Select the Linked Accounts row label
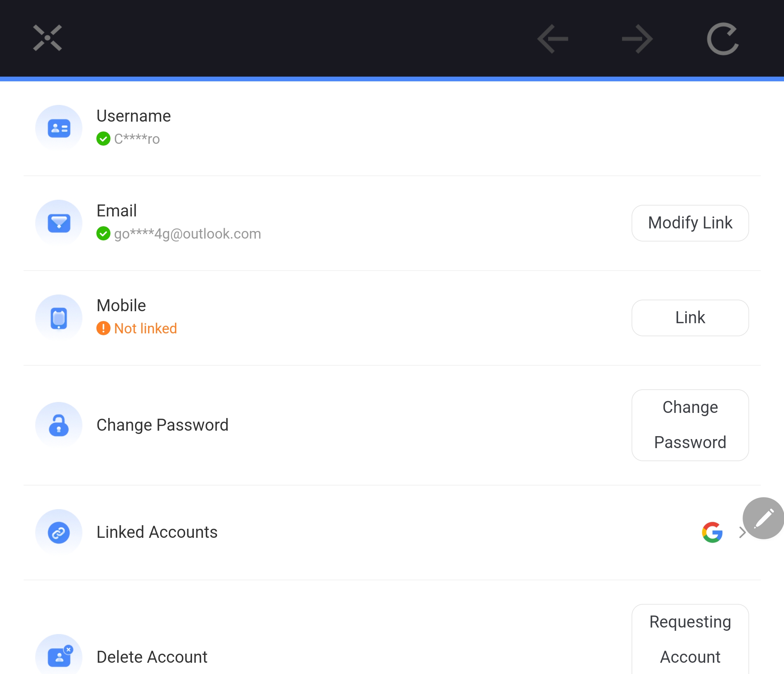Viewport: 784px width, 674px height. point(157,532)
